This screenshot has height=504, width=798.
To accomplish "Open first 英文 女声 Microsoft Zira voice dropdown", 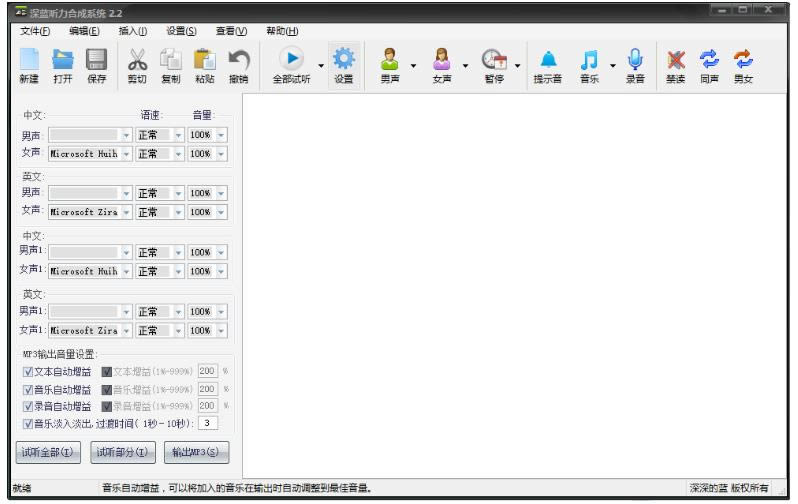I will pyautogui.click(x=90, y=212).
